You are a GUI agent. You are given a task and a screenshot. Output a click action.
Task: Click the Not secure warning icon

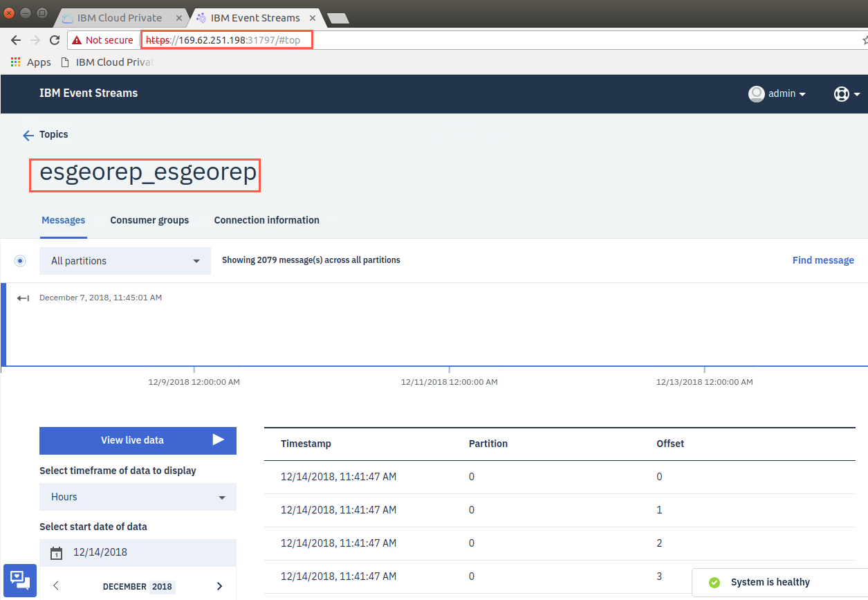77,40
